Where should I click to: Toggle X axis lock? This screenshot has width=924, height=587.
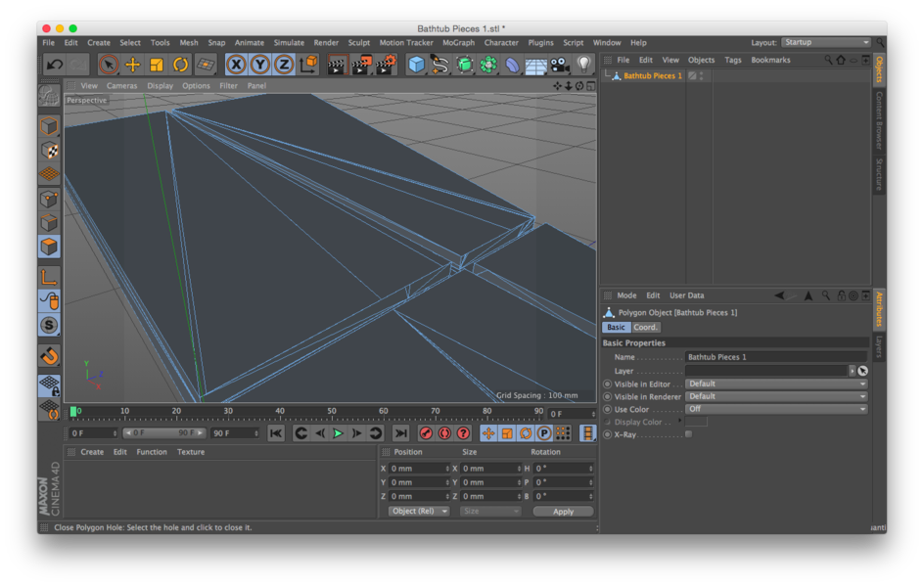pos(236,65)
